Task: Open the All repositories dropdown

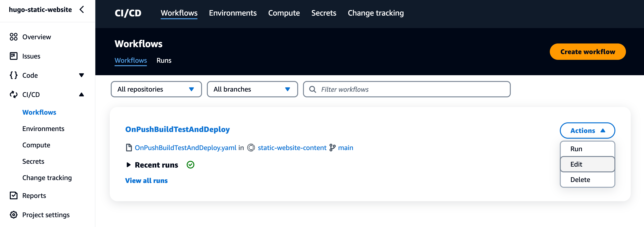Action: (x=156, y=89)
